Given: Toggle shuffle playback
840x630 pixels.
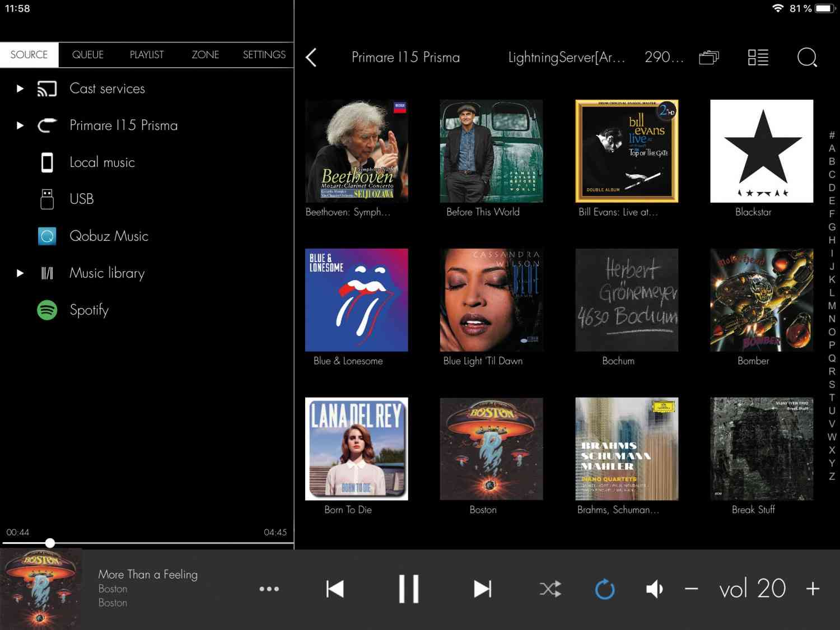Looking at the screenshot, I should coord(550,589).
